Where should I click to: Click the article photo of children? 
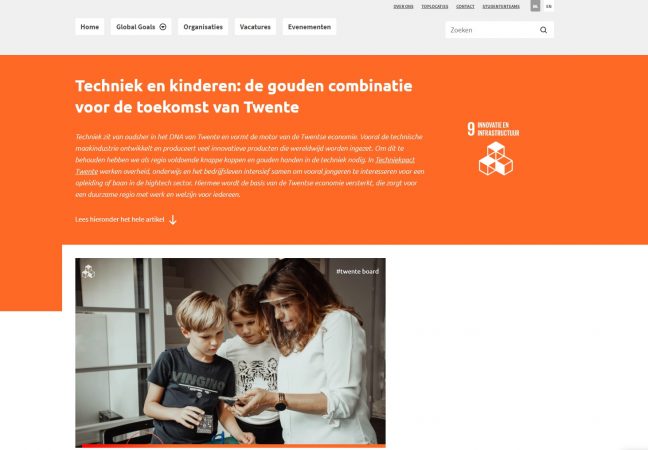coord(230,352)
